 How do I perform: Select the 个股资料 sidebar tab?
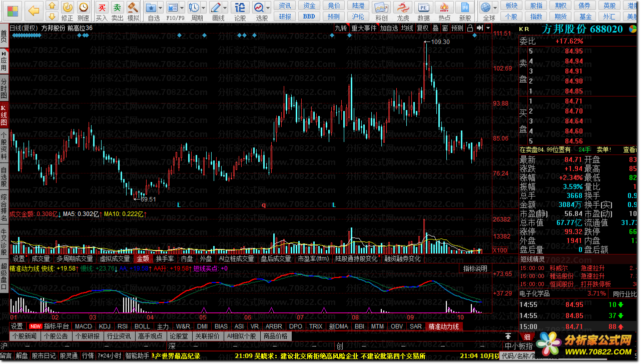4,145
